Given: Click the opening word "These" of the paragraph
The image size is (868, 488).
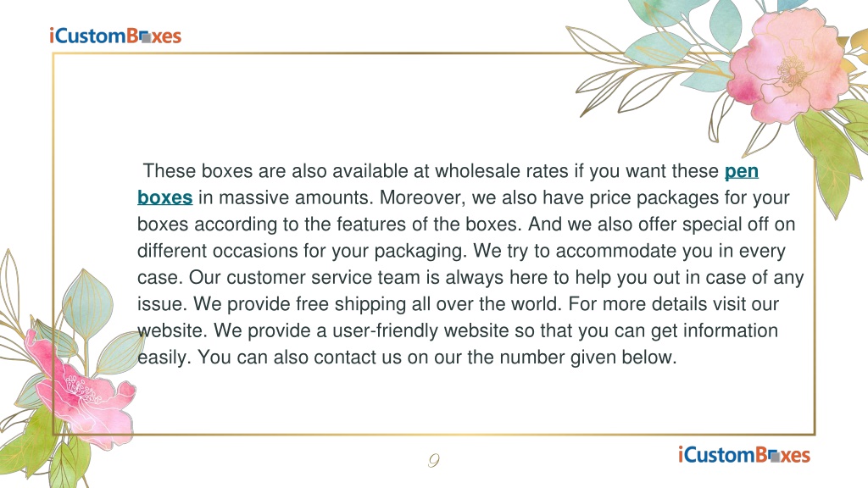Looking at the screenshot, I should 170,171.
